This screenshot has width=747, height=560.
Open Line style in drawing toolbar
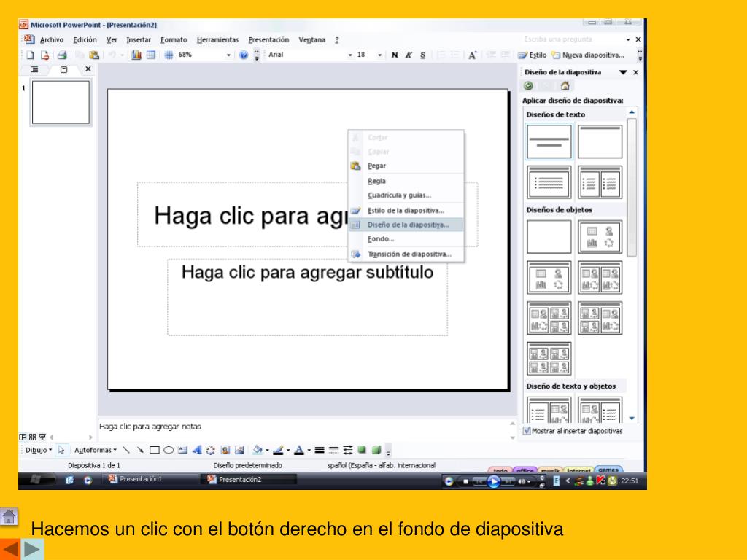click(x=320, y=450)
